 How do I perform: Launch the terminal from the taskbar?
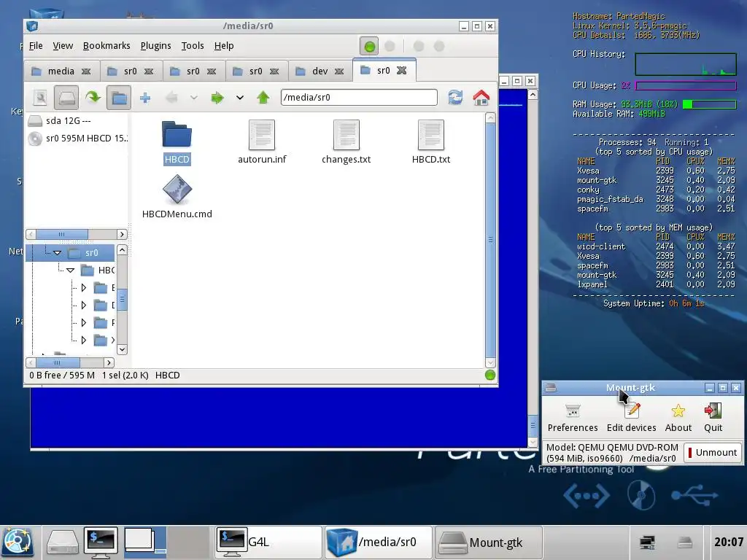(x=101, y=542)
